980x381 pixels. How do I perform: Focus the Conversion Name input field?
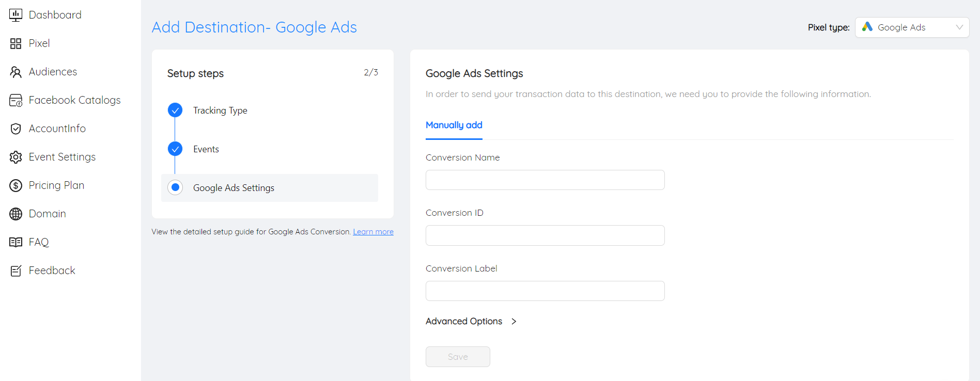pyautogui.click(x=545, y=180)
